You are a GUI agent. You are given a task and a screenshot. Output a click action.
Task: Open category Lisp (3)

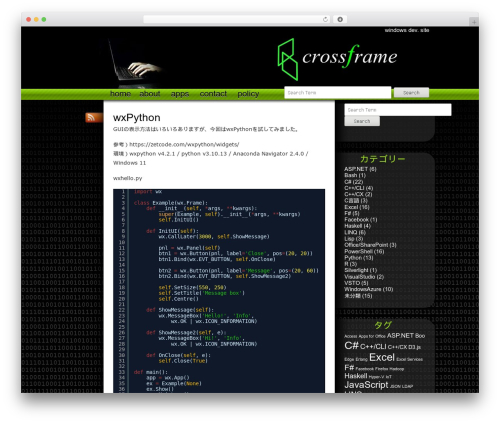[354, 239]
